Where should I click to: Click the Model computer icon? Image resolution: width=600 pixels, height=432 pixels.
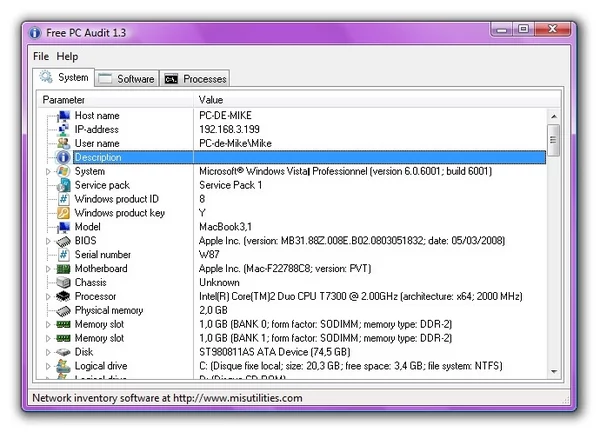[x=64, y=227]
